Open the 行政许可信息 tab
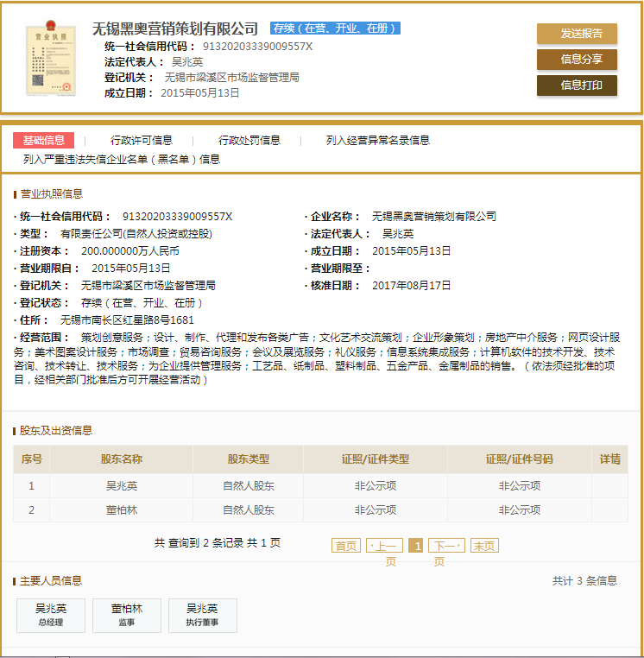 pos(142,140)
